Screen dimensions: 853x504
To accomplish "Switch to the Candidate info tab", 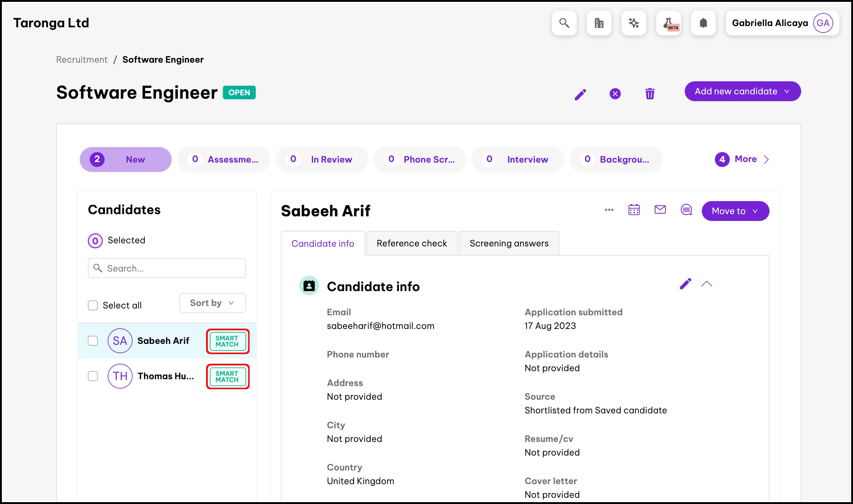I will tap(323, 243).
